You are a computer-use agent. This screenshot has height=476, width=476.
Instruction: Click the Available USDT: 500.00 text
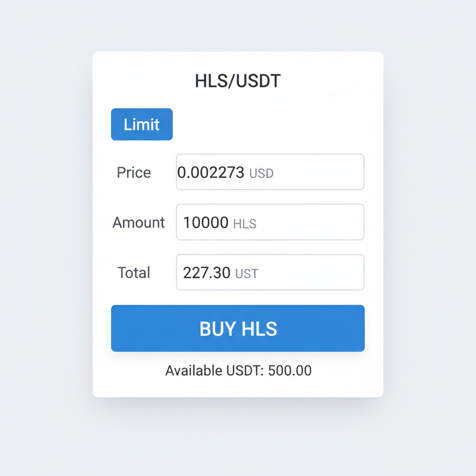238,370
